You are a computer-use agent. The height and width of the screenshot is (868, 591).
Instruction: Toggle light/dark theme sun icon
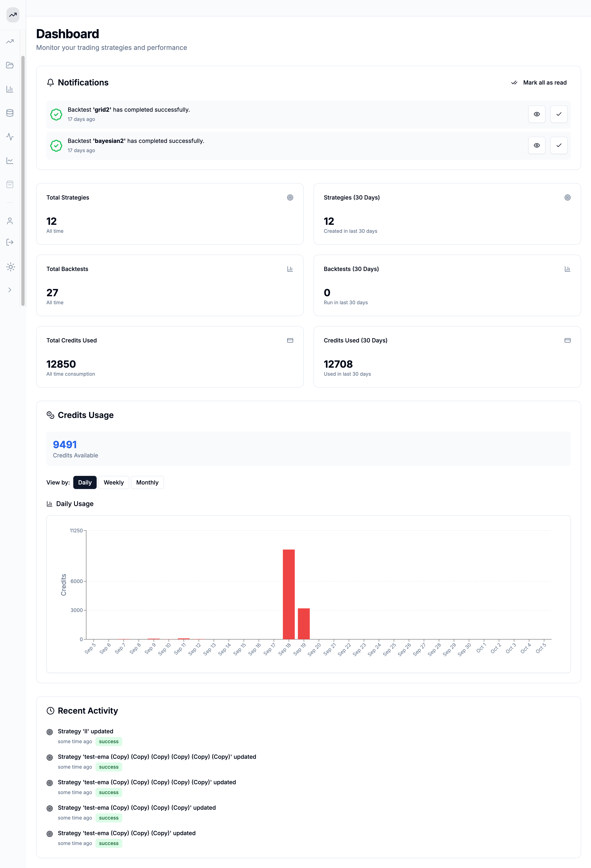(x=10, y=267)
